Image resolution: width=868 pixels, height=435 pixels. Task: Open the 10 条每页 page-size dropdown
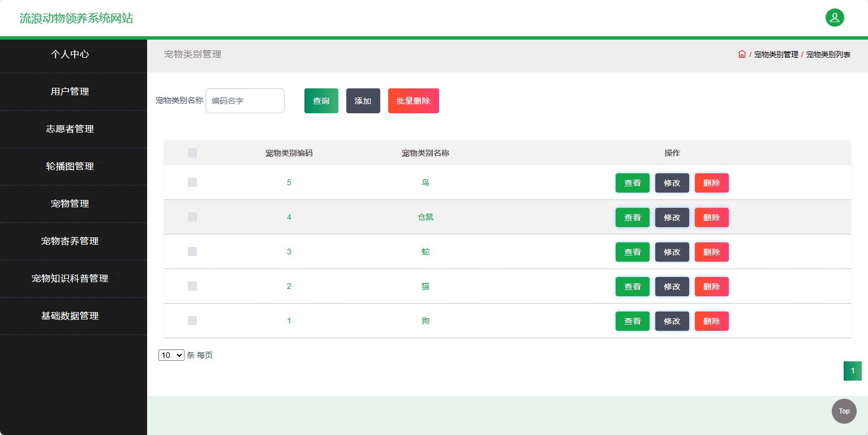(171, 355)
